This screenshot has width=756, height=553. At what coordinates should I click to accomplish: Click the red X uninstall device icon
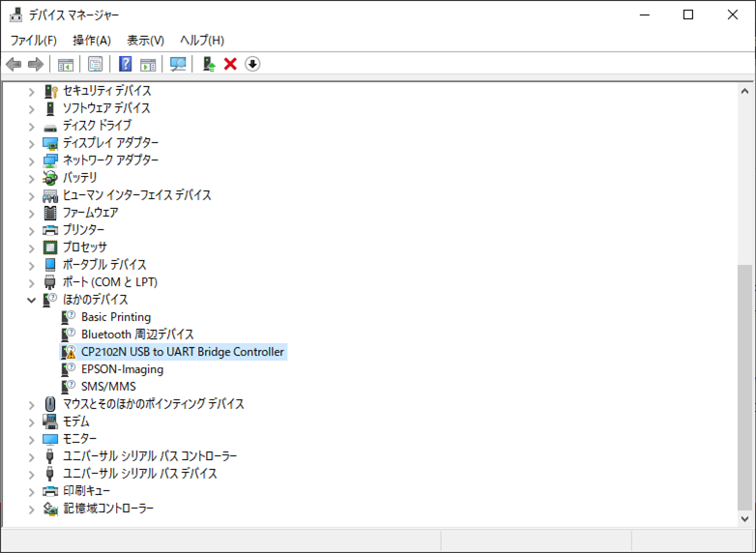(x=230, y=64)
